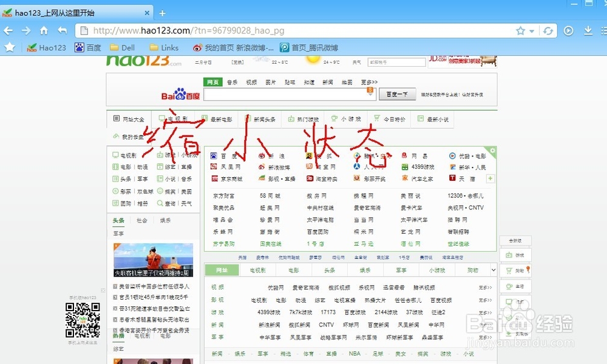This screenshot has width=607, height=364.
Task: Select the 社会 news tab
Action: click(141, 220)
